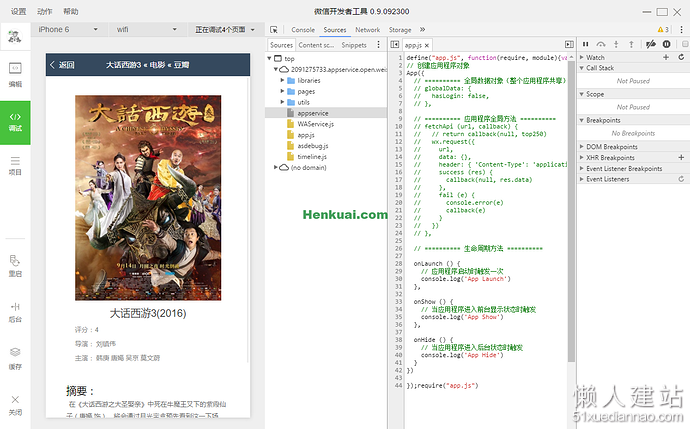Switch to the Storage tab

click(400, 29)
